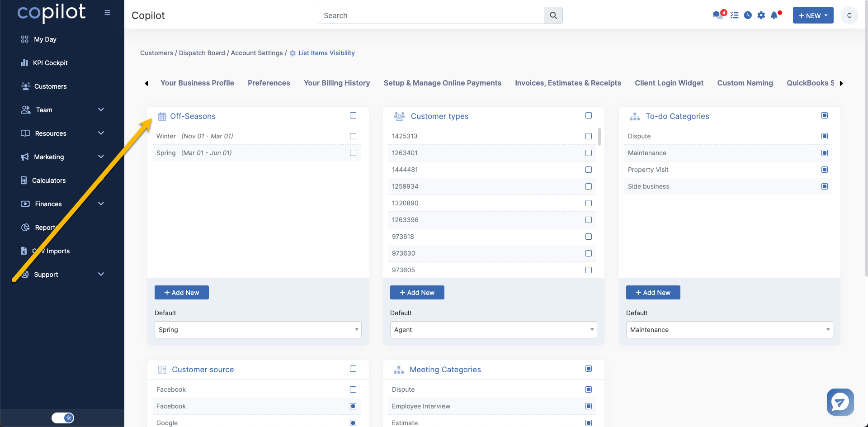
Task: Expand the Marketing sidebar chevron
Action: point(101,157)
